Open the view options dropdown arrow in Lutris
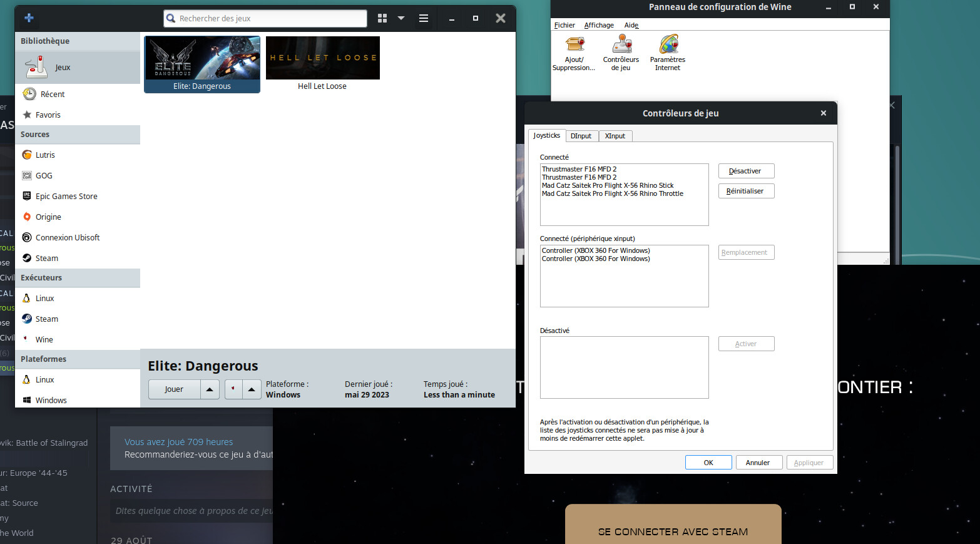The image size is (980, 544). [x=401, y=18]
